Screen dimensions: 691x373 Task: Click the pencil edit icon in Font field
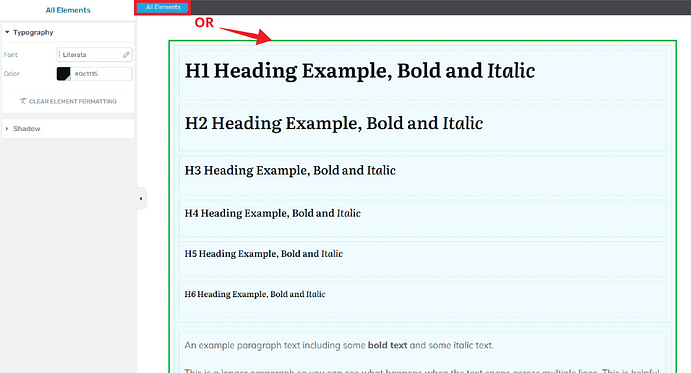click(126, 55)
